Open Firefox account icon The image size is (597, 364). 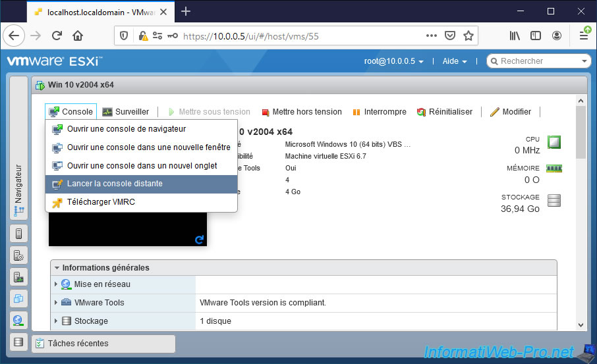(x=557, y=36)
